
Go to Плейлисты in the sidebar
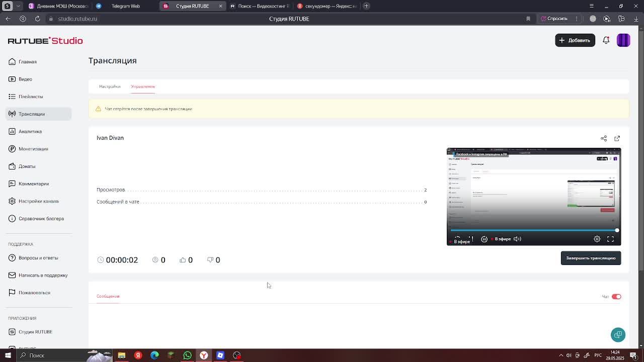31,97
